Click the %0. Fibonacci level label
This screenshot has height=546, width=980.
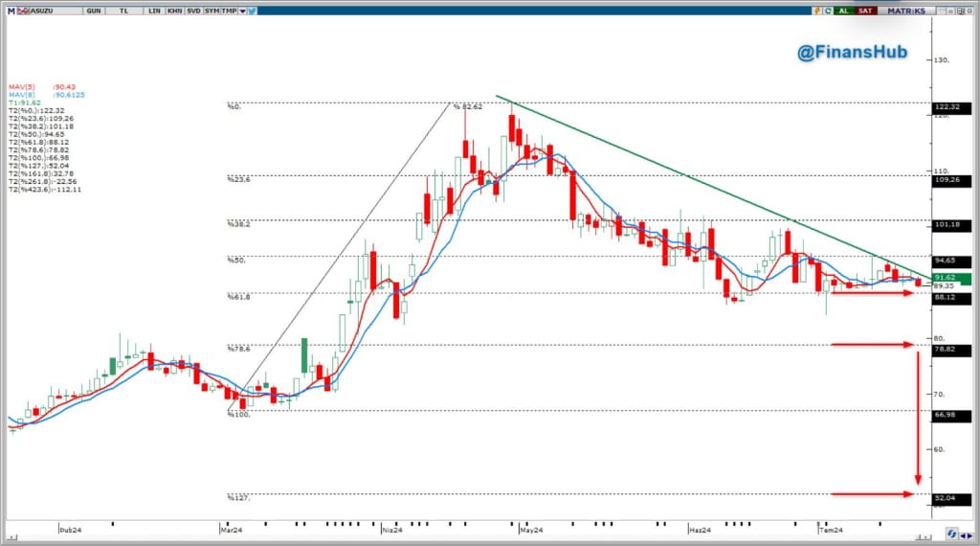click(x=234, y=107)
